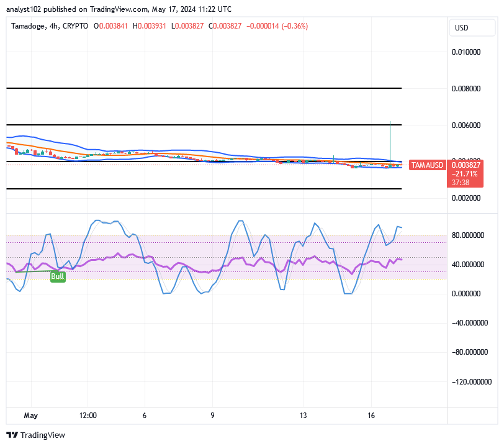The image size is (504, 446).
Task: Click the change value −0.000014 (−0.36%)
Action: coord(277,26)
